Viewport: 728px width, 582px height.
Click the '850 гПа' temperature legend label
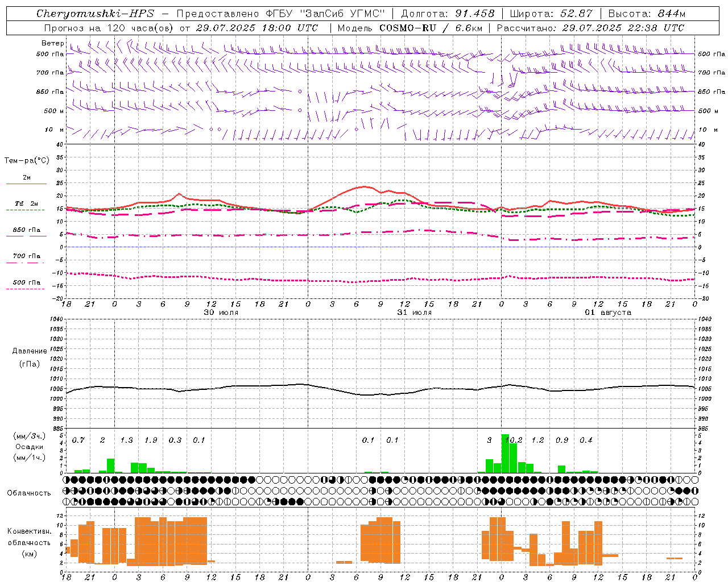27,230
